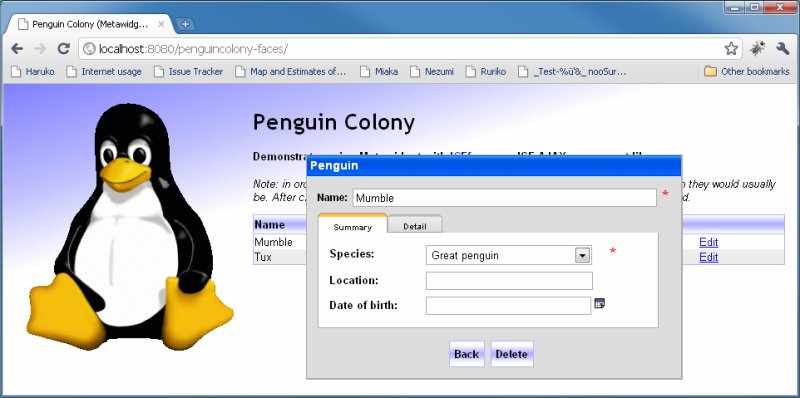The width and height of the screenshot is (800, 398).
Task: Click the browser forward arrow icon
Action: click(x=40, y=49)
